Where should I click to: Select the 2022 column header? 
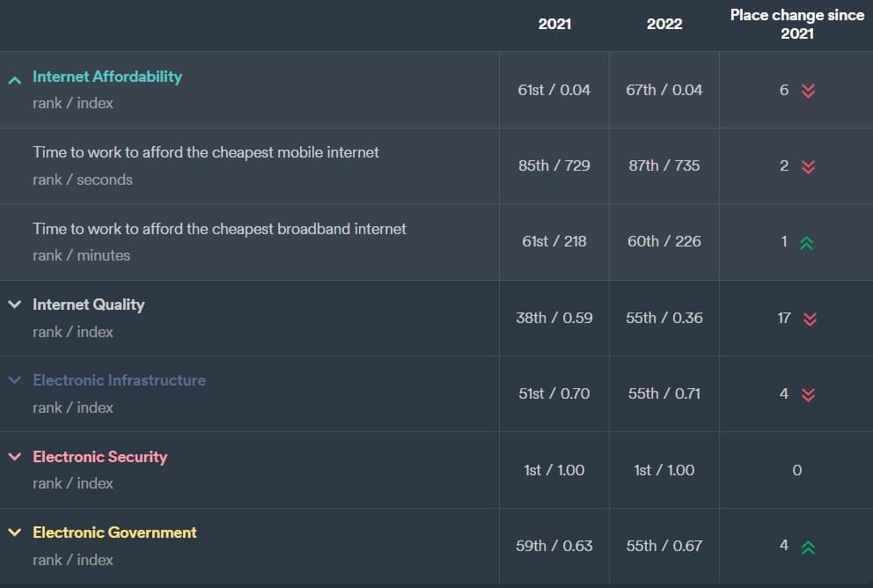coord(664,24)
